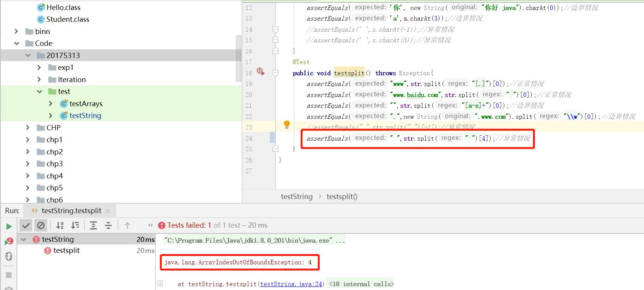Toggle auto-test rerun icon

click(x=9, y=256)
